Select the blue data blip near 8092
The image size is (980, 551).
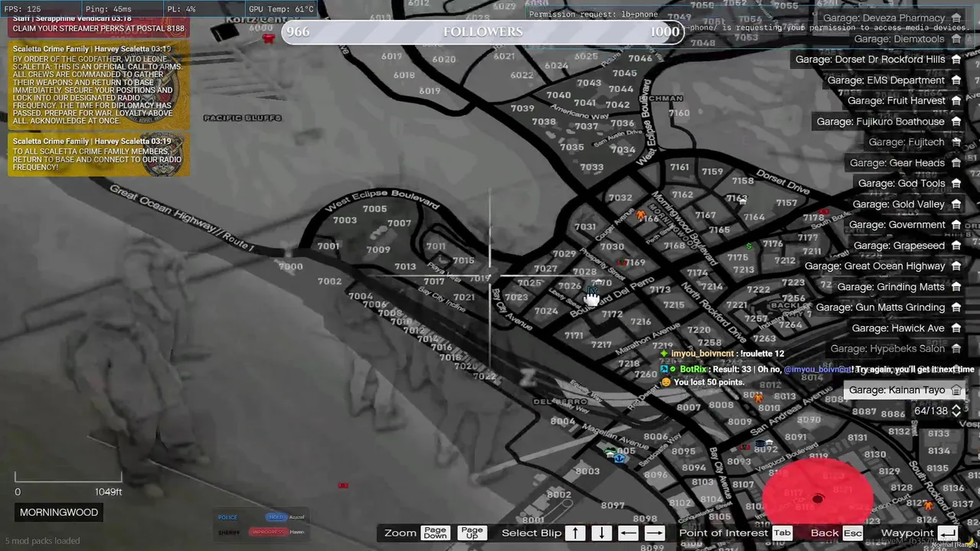[762, 443]
